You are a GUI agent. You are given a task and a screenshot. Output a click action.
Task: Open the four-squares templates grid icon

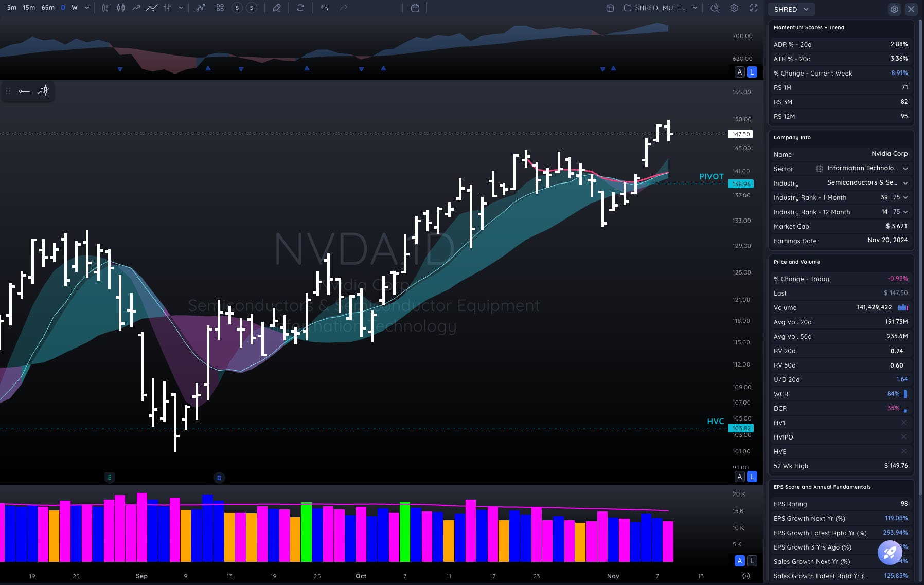click(220, 8)
